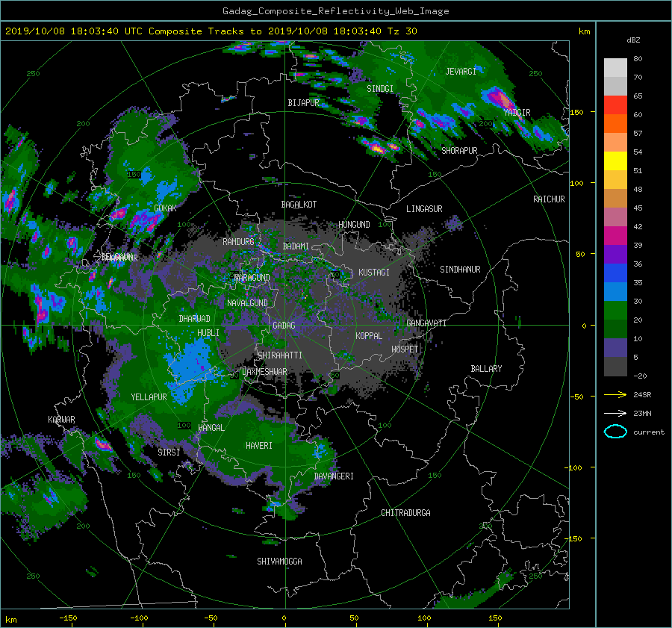Image resolution: width=672 pixels, height=628 pixels.
Task: Click the white 23MN arrow legend icon
Action: coord(615,413)
